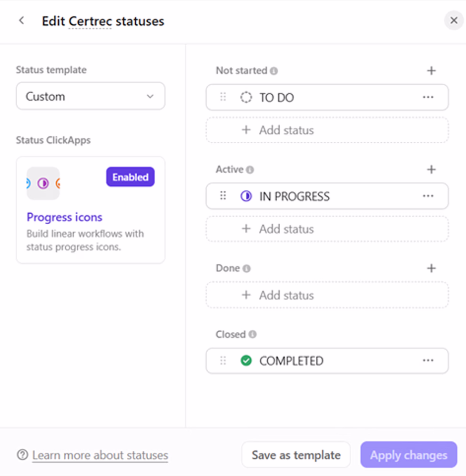
Task: Click the info icon beside Closed
Action: (x=253, y=335)
